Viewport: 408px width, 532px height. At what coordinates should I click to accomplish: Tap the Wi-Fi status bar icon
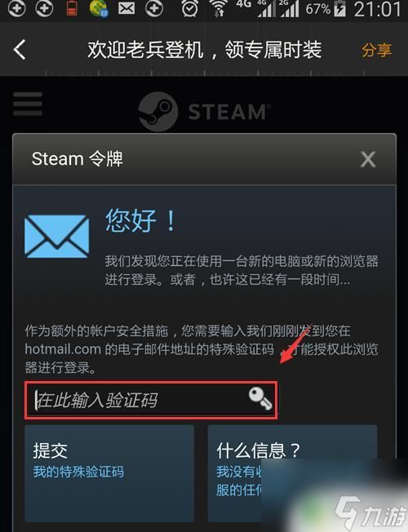(218, 8)
